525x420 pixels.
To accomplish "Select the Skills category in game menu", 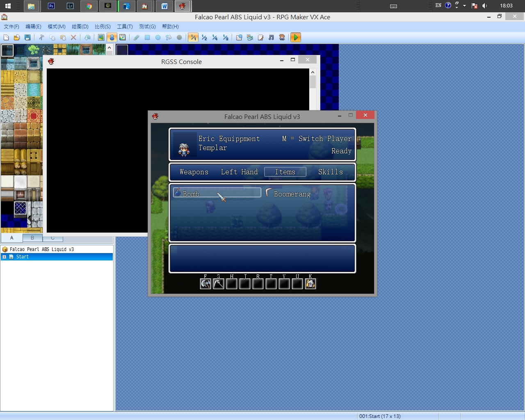I will (331, 172).
